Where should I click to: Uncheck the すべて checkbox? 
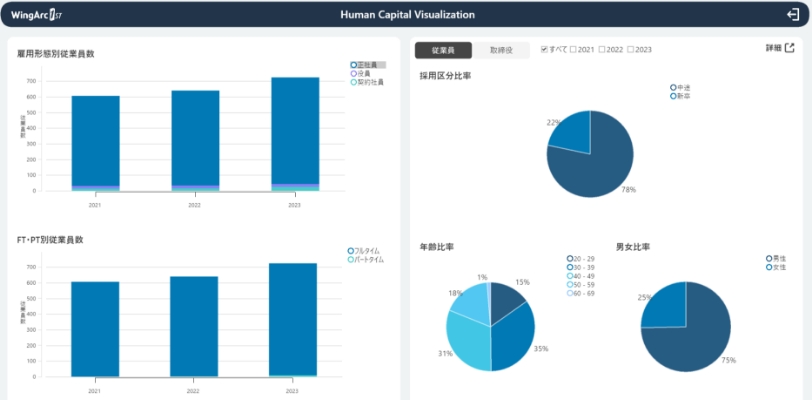pos(544,49)
